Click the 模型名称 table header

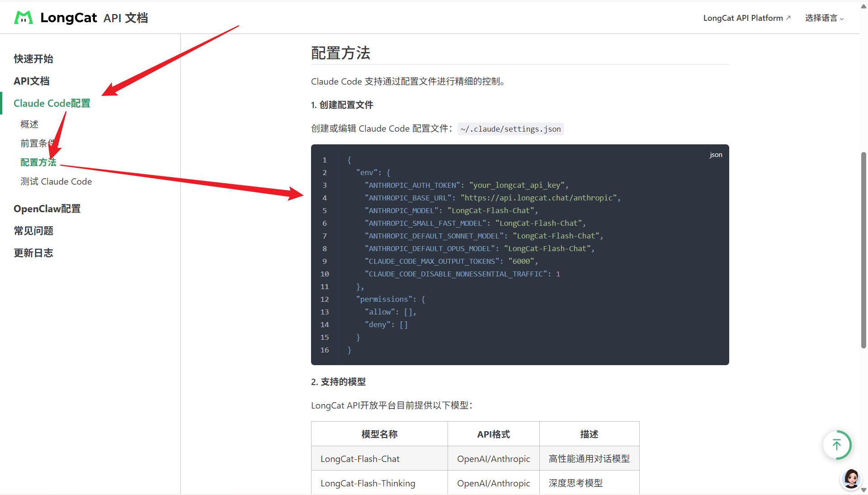pyautogui.click(x=379, y=434)
